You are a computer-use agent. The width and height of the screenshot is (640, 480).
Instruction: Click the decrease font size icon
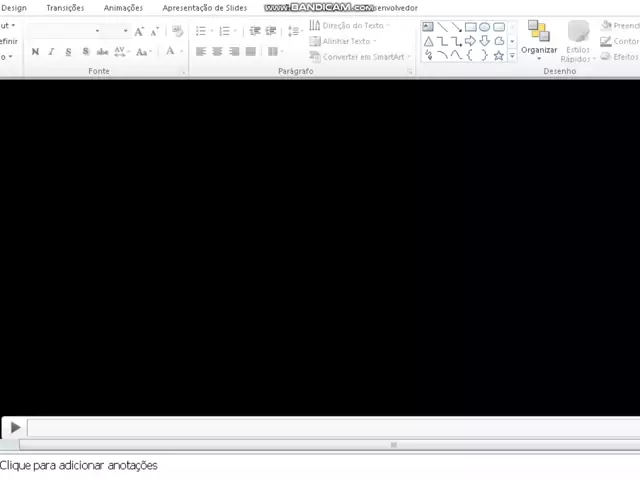pos(155,31)
